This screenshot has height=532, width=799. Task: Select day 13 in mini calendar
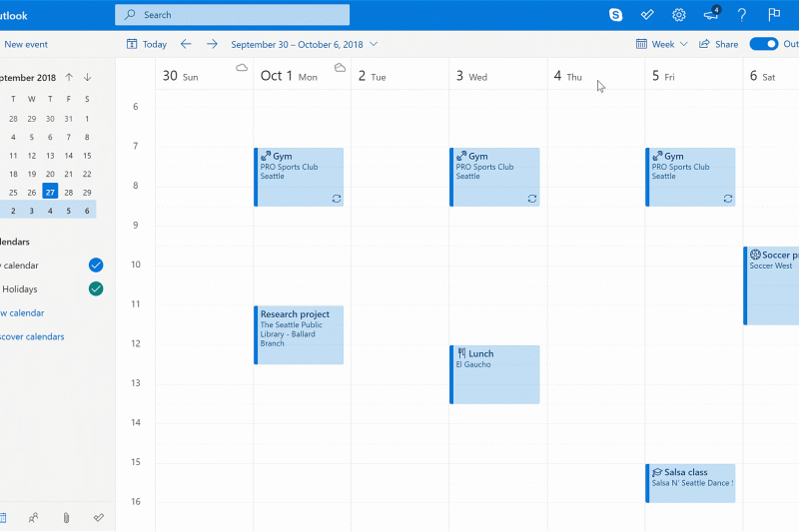pyautogui.click(x=50, y=156)
